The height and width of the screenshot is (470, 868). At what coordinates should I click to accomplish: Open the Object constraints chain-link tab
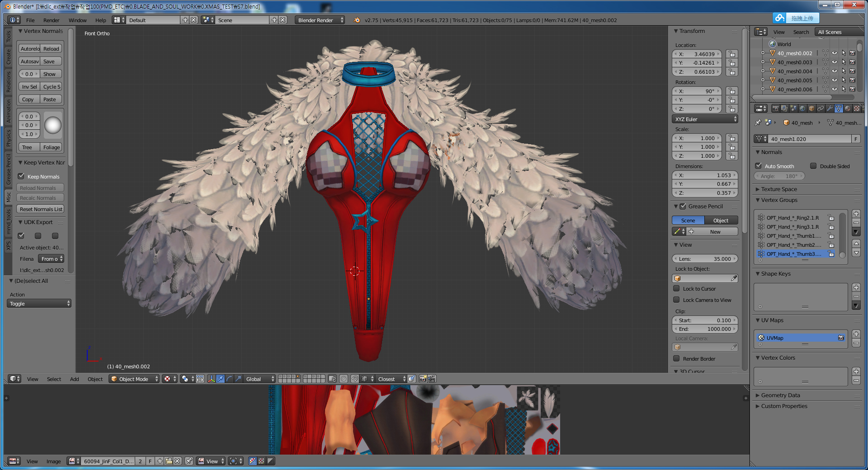(x=821, y=108)
